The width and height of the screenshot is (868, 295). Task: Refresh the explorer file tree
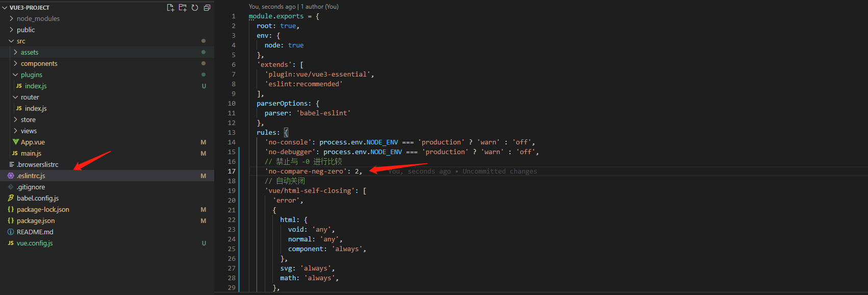(195, 8)
